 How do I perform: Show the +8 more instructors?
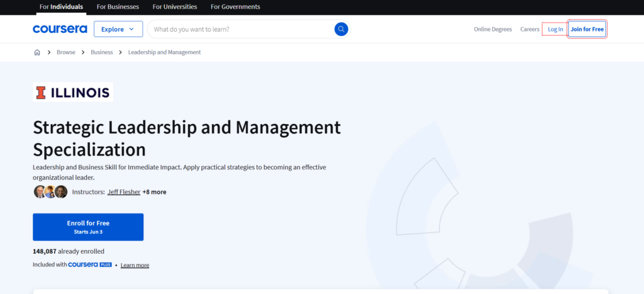[x=155, y=191]
